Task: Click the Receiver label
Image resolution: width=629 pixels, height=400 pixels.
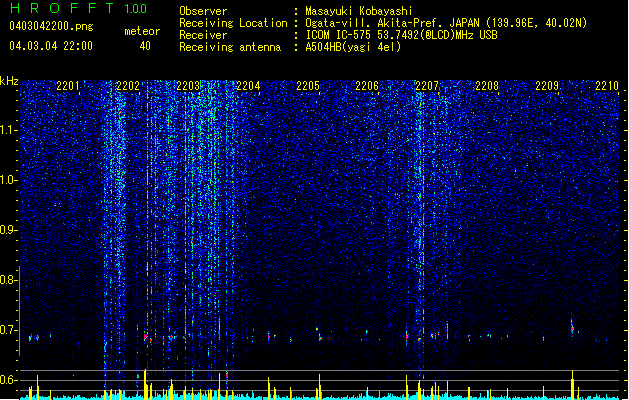Action: click(x=203, y=35)
